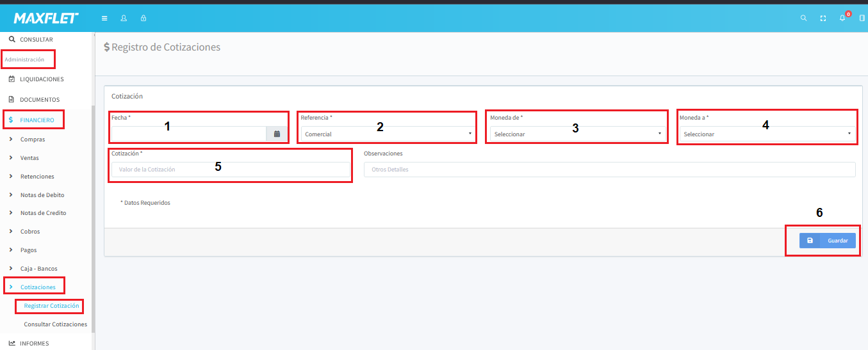The height and width of the screenshot is (350, 868).
Task: Select Consultar Cotizaciones in sidebar
Action: click(x=55, y=324)
